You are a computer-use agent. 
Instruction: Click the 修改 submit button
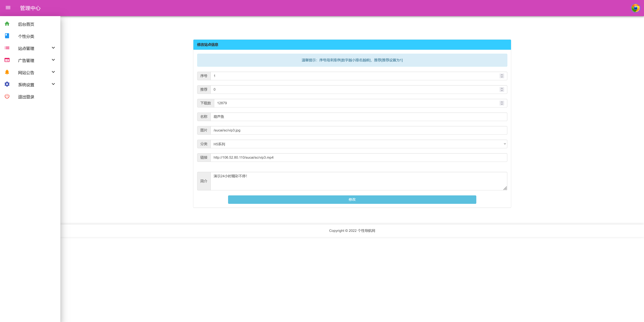352,199
